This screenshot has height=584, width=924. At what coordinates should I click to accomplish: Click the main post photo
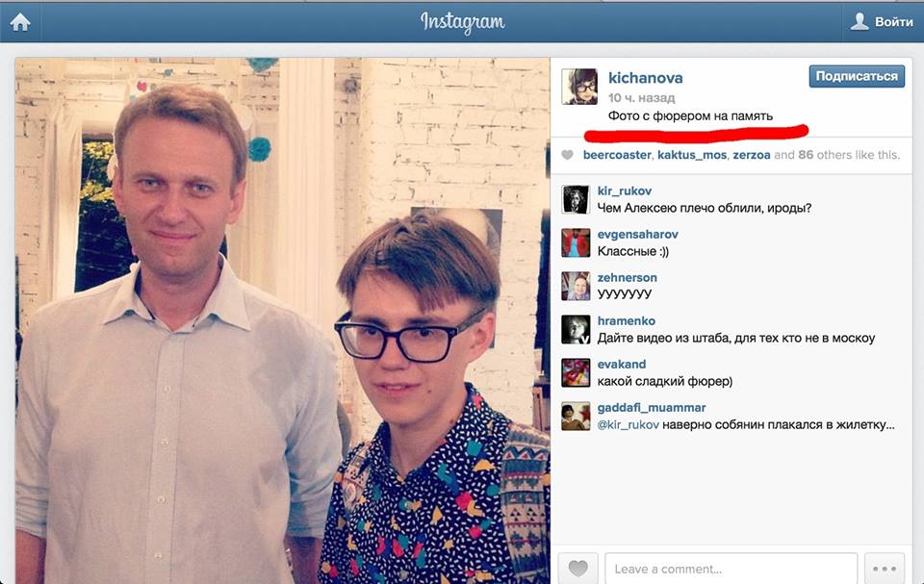point(282,320)
